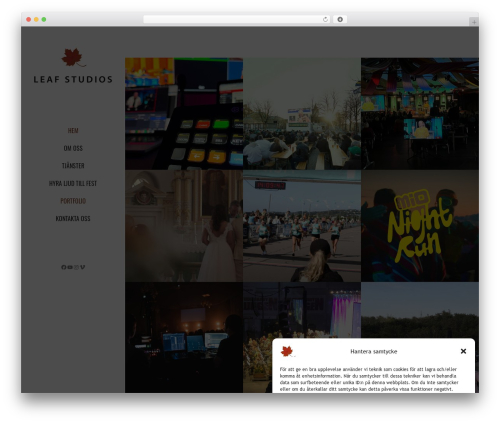Click the Leaf Studios maple leaf logo
This screenshot has width=500, height=423.
[73, 57]
